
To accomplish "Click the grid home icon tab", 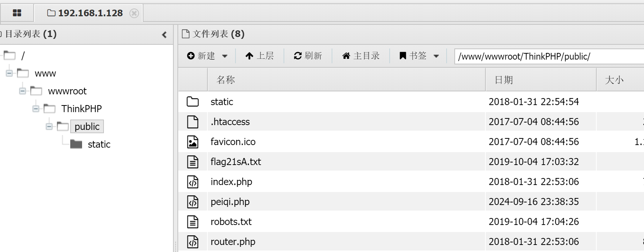I will pos(17,13).
